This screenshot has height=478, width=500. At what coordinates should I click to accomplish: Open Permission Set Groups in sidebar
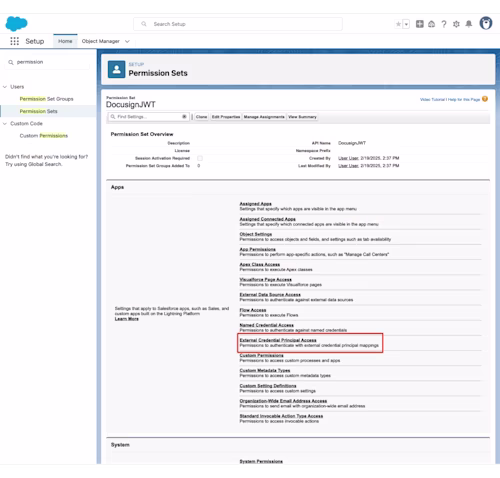(x=46, y=99)
